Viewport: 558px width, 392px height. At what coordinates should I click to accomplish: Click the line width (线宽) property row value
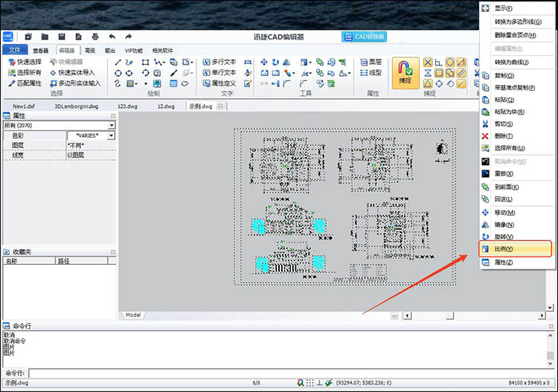[x=91, y=155]
